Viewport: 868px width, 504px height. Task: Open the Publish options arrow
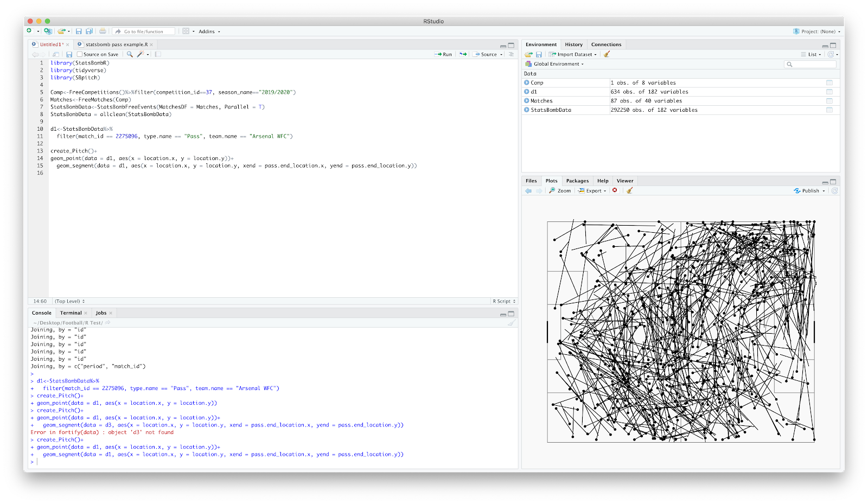tap(824, 191)
